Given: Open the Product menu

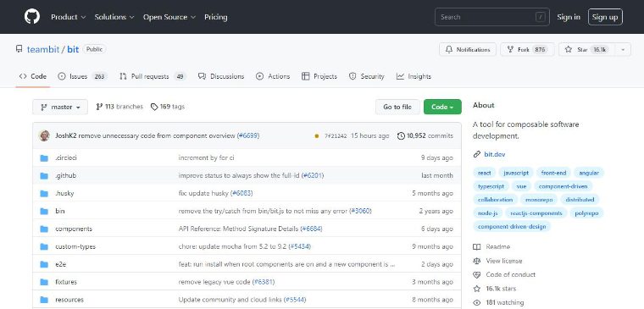Looking at the screenshot, I should click(68, 17).
